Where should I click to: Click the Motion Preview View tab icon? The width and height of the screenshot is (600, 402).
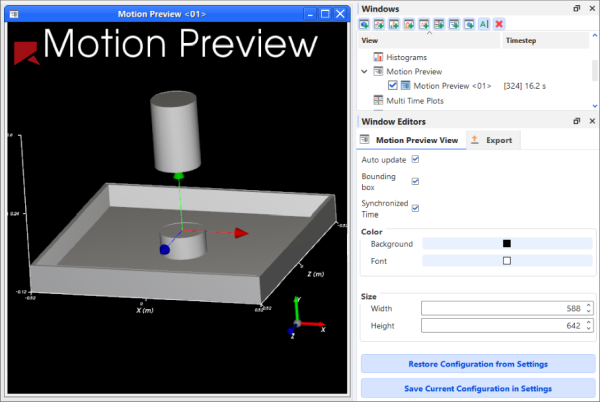365,140
